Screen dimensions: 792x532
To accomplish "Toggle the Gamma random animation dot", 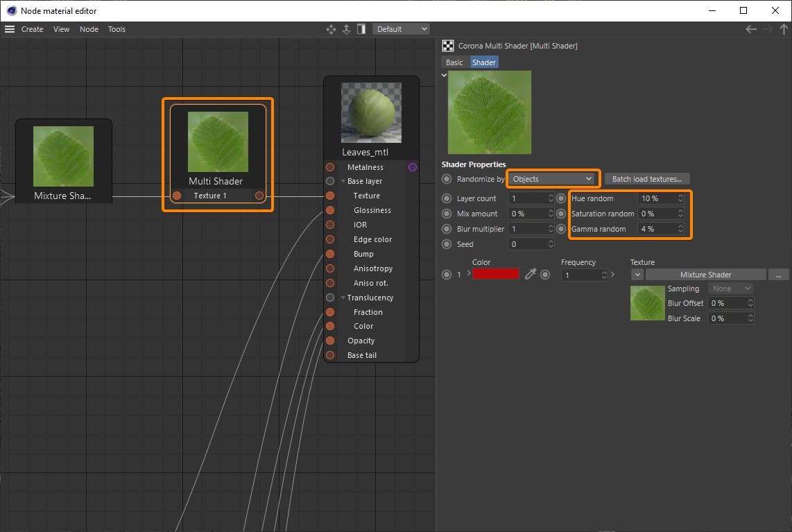I will coord(561,229).
